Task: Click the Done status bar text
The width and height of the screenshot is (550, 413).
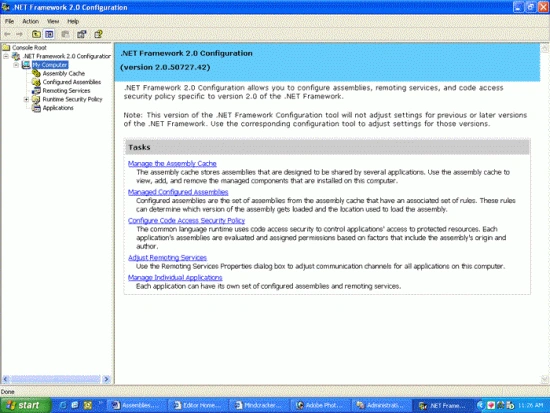Action: click(7, 392)
